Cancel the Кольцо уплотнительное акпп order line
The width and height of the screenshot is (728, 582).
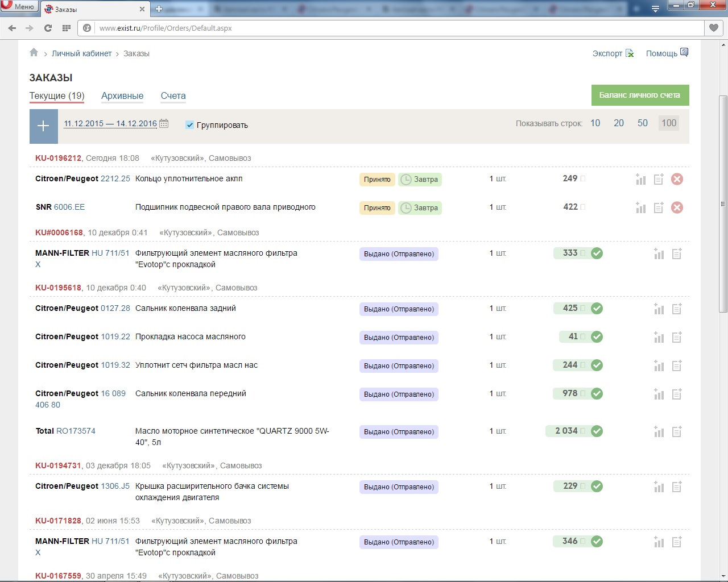(x=677, y=179)
